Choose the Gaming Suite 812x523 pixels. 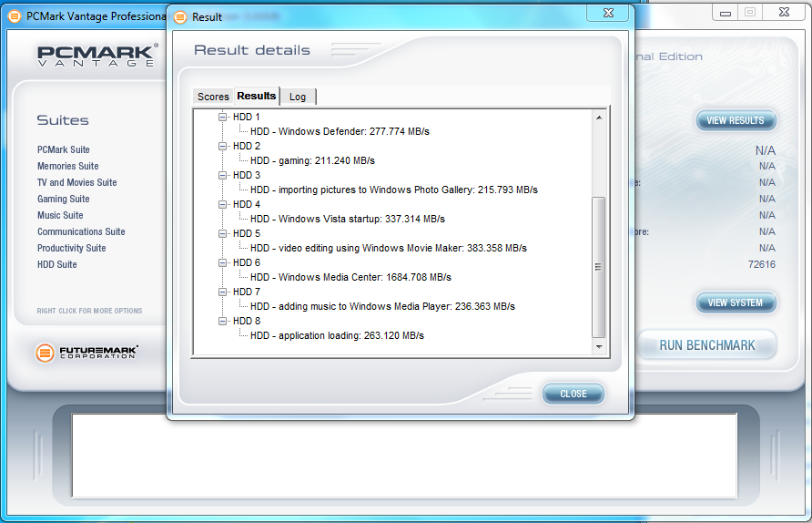63,199
